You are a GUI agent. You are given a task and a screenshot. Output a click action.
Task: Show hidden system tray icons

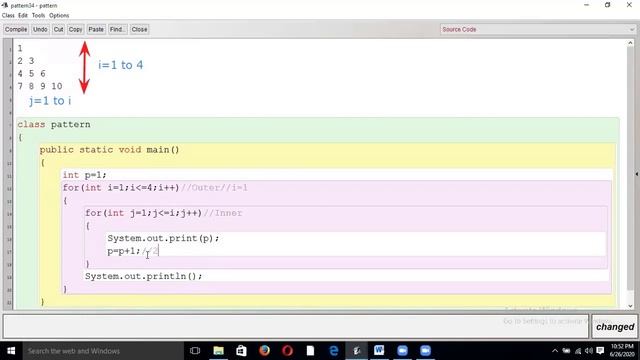555,351
